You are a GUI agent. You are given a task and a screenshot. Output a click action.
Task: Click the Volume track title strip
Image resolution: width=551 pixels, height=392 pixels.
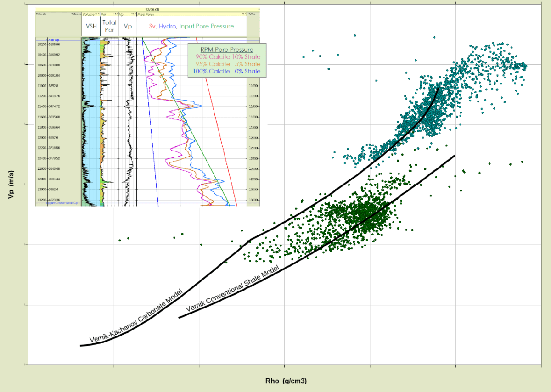tap(90, 14)
